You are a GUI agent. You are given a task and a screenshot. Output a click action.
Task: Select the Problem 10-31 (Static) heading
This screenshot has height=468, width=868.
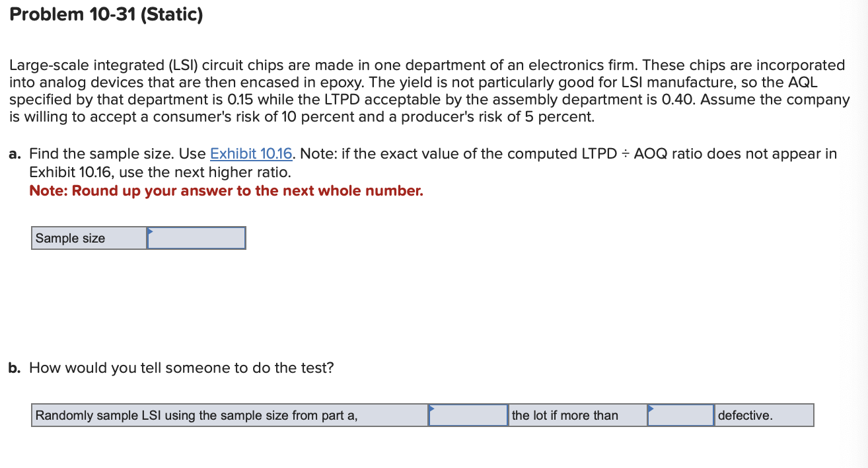tap(106, 14)
